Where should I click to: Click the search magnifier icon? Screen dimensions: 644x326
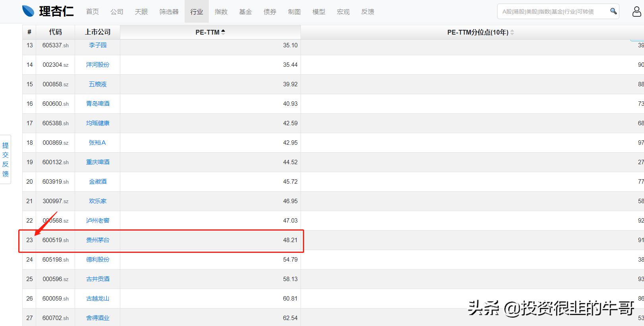pyautogui.click(x=613, y=11)
